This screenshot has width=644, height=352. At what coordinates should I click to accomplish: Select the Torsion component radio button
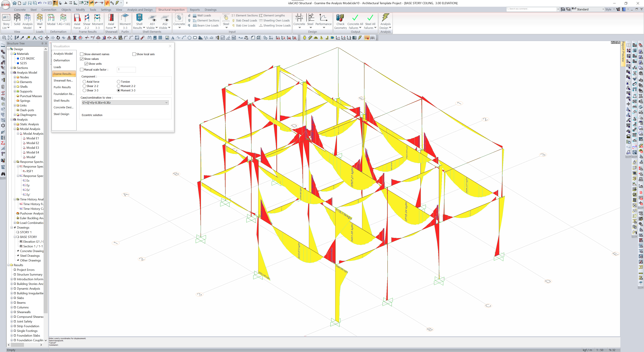pyautogui.click(x=119, y=82)
